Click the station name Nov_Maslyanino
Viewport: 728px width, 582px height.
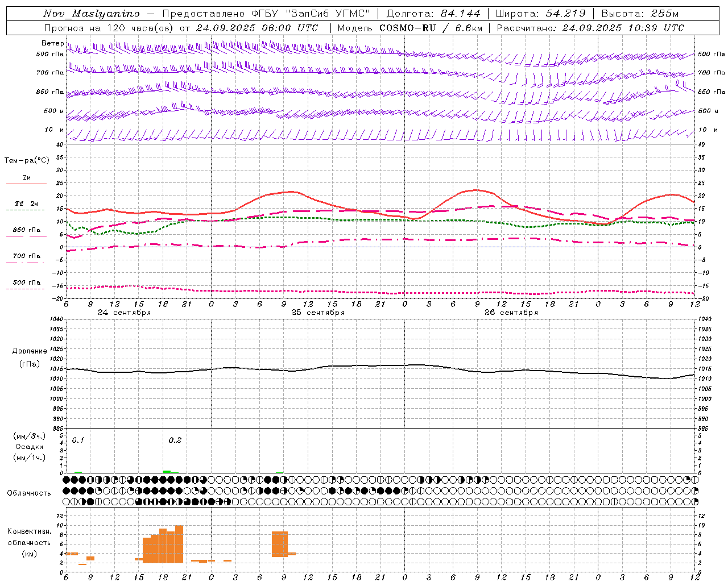coord(92,14)
